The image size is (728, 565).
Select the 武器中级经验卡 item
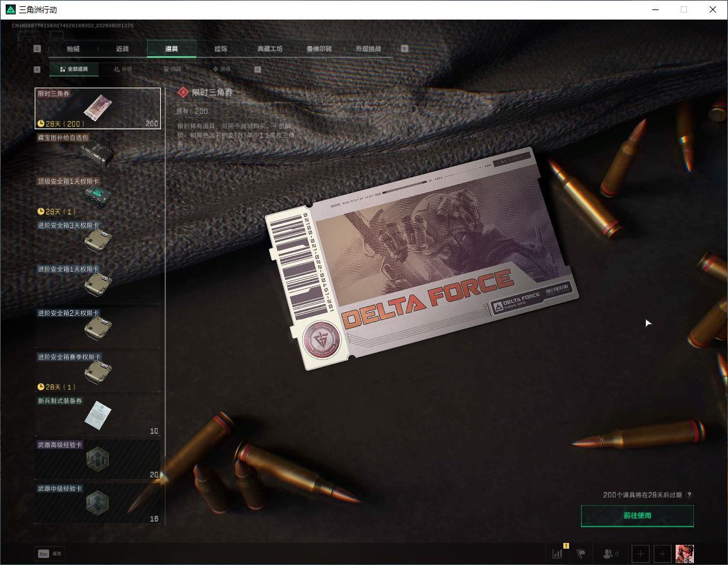(x=98, y=503)
